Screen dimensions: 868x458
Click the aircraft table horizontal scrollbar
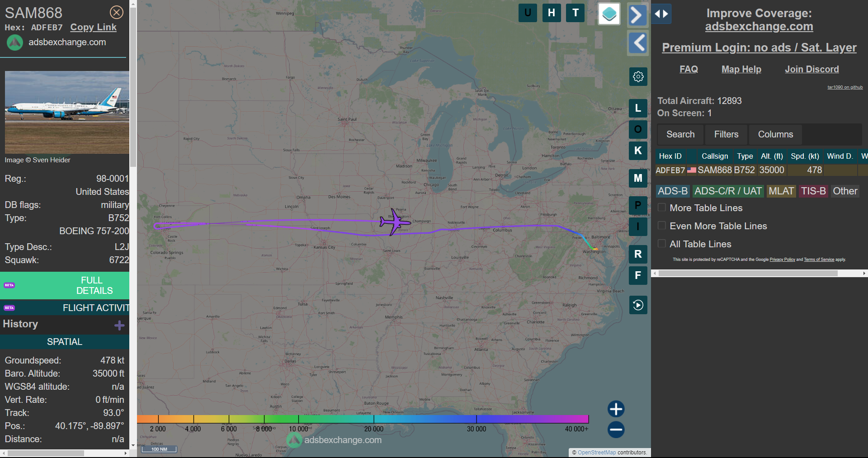[748, 274]
